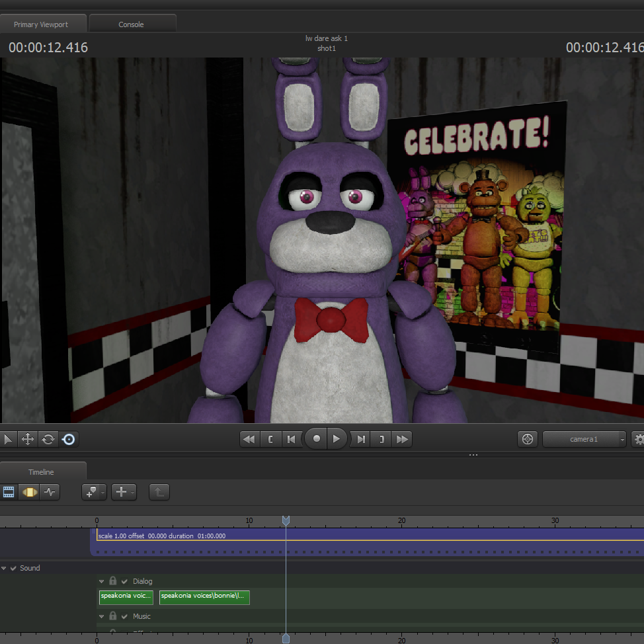Click the playhead marker on the timeline ruler
The width and height of the screenshot is (644, 644).
click(286, 521)
